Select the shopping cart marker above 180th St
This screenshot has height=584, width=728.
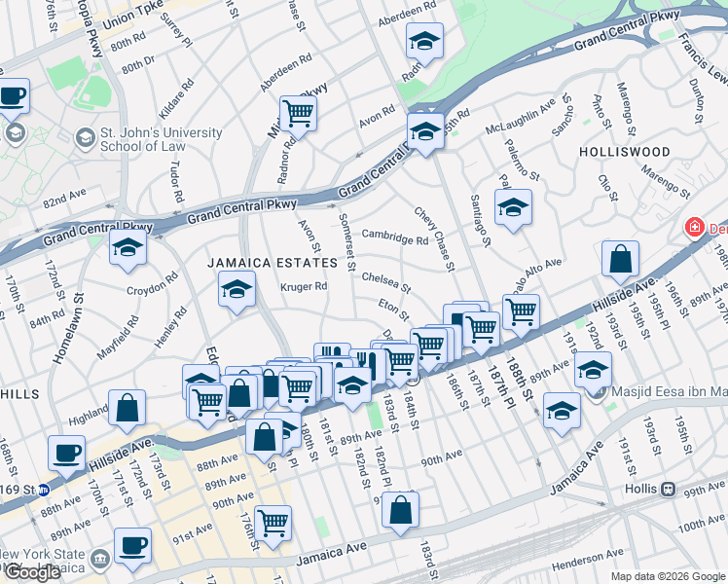(x=298, y=391)
